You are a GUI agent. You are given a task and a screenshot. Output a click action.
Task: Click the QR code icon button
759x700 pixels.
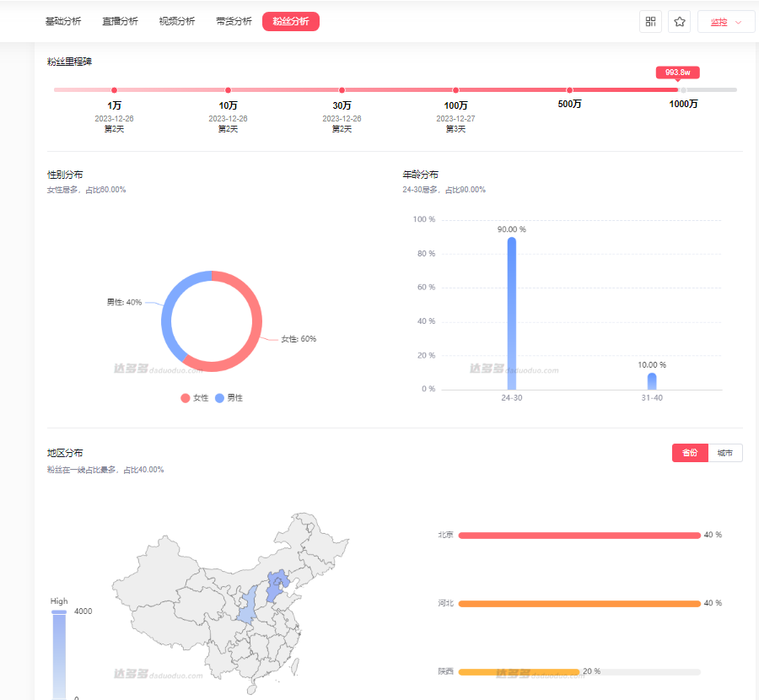click(x=650, y=22)
